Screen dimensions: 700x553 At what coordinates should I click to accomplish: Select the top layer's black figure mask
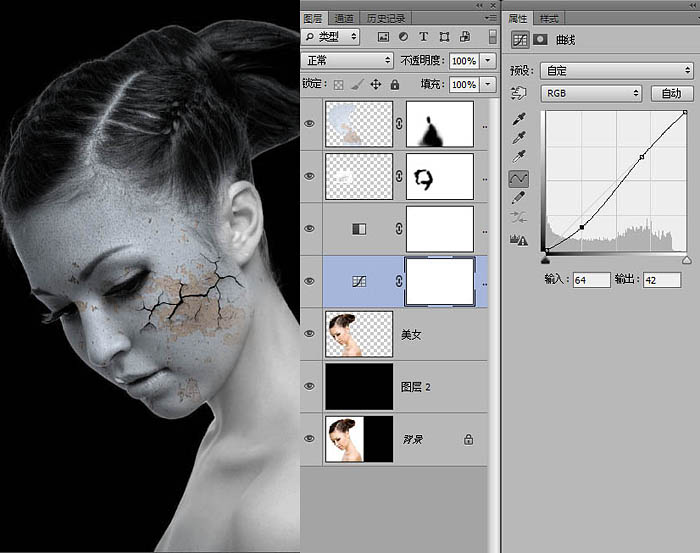click(x=440, y=124)
